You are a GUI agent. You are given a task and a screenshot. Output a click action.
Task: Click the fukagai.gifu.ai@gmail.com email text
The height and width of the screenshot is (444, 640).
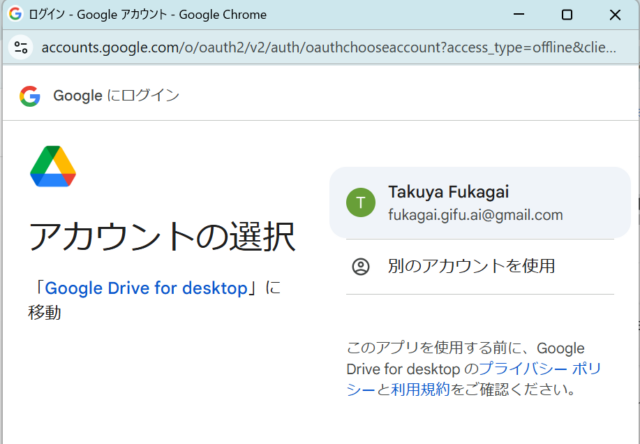click(x=475, y=215)
